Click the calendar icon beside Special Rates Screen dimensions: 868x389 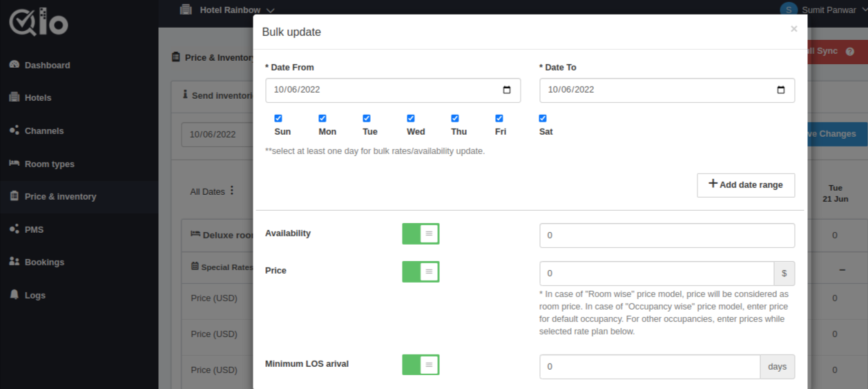click(195, 266)
